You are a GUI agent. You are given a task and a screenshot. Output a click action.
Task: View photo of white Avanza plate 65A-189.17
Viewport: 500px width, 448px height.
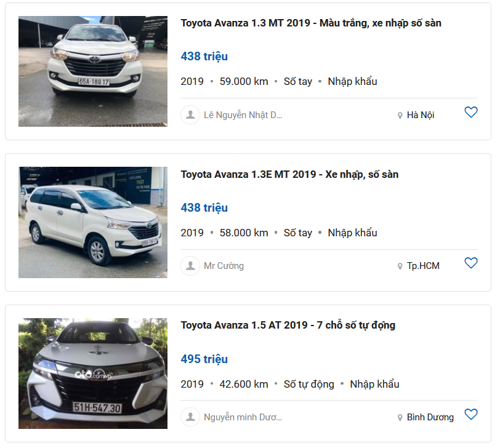(93, 71)
